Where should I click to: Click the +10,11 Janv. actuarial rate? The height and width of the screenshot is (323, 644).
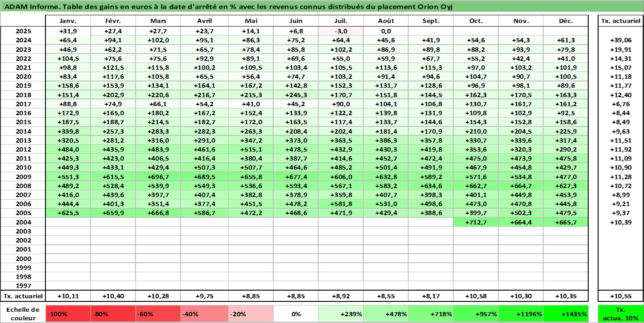(68, 296)
